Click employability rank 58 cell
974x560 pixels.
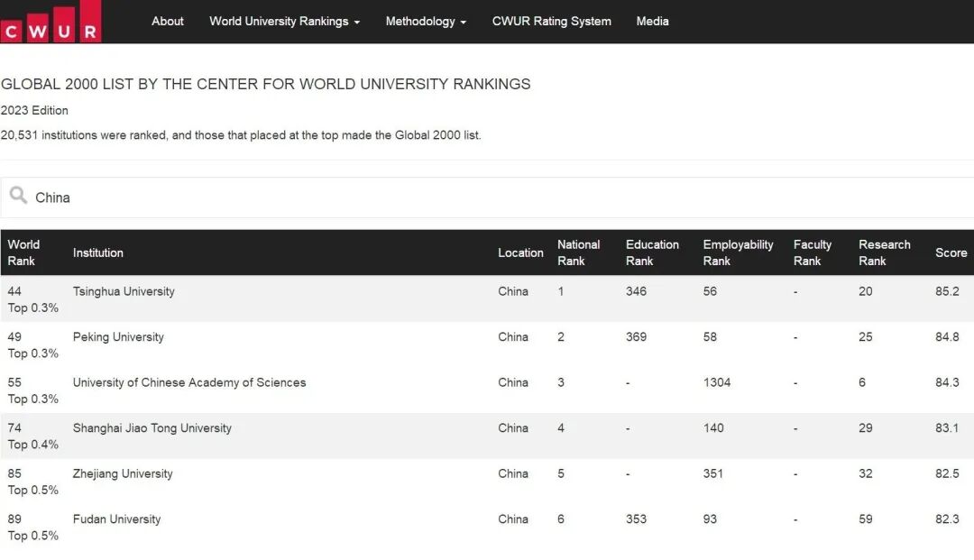pyautogui.click(x=710, y=337)
